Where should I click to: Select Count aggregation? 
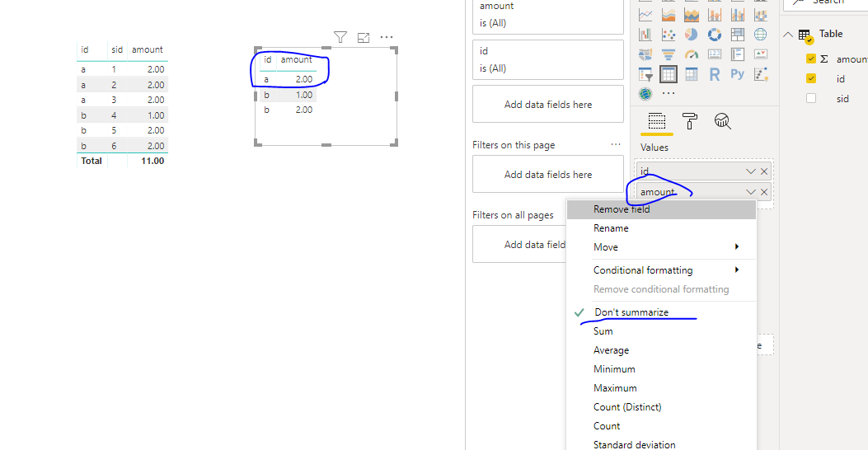click(662, 425)
